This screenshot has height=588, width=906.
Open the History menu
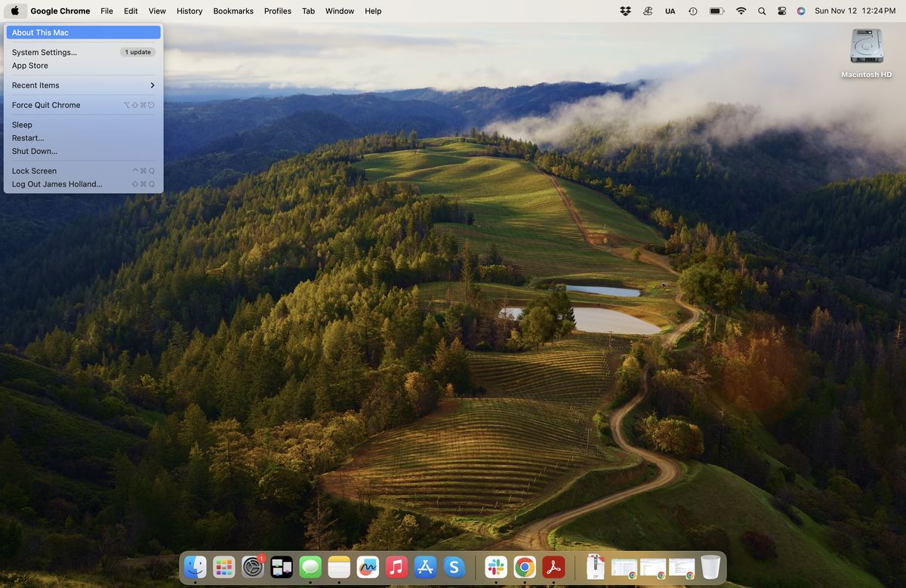tap(190, 11)
